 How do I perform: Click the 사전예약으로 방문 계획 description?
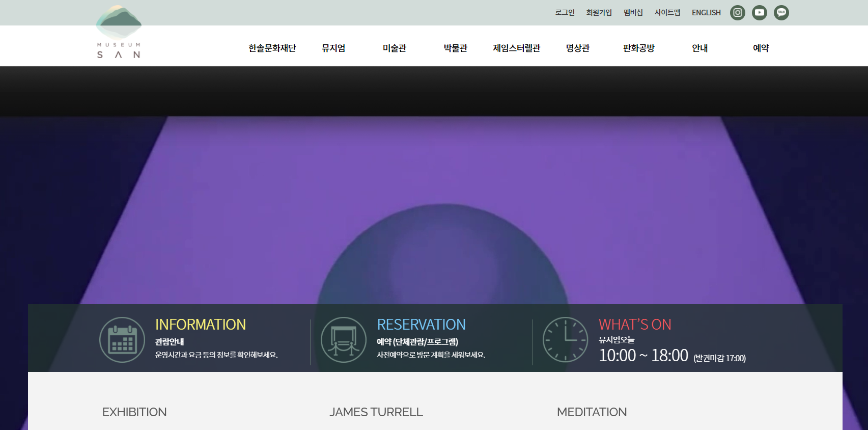431,355
